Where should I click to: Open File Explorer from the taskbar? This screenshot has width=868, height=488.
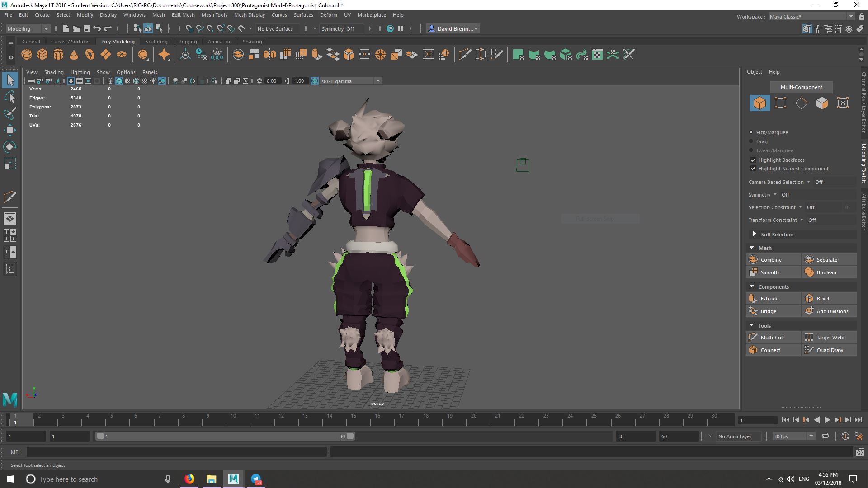pyautogui.click(x=211, y=479)
